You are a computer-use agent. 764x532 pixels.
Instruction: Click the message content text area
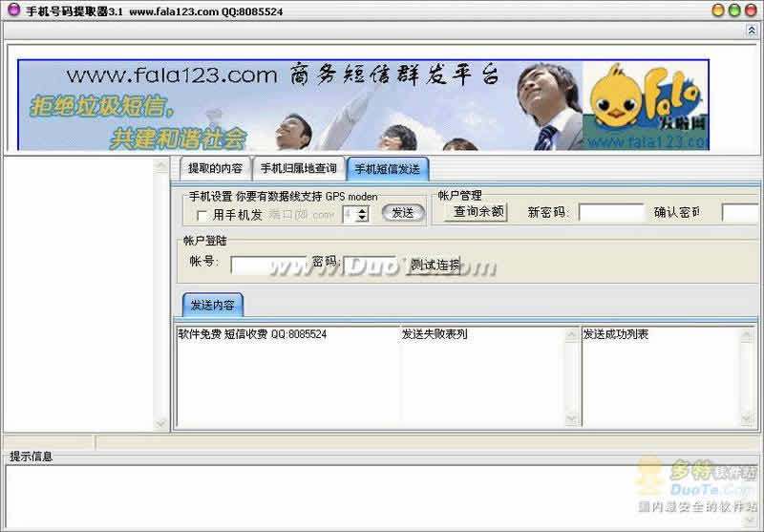pyautogui.click(x=287, y=376)
